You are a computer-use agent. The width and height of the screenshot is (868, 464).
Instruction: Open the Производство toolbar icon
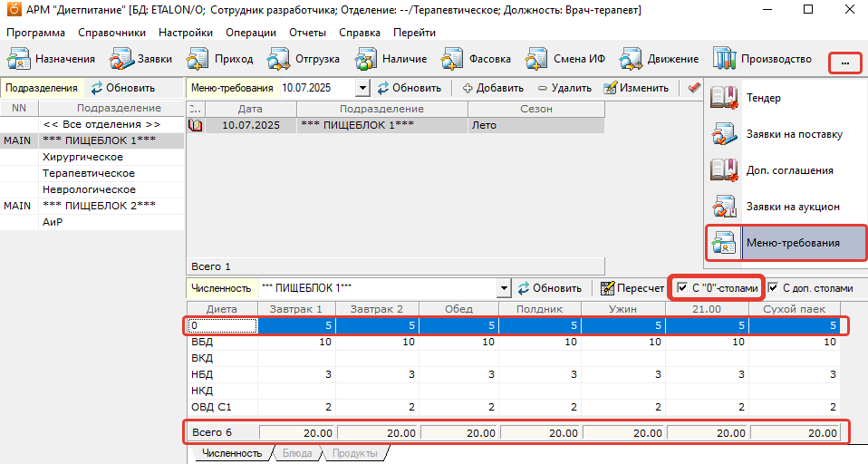coord(724,59)
